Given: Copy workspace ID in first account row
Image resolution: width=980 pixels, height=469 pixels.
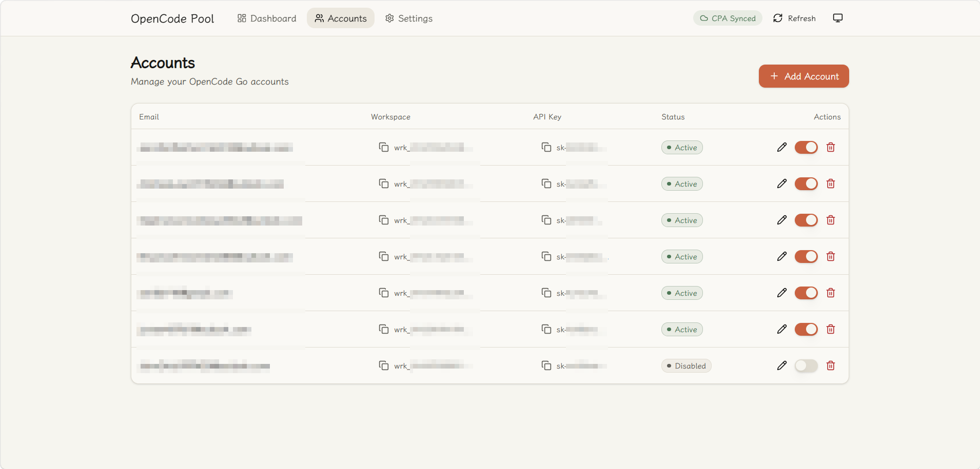Looking at the screenshot, I should click(x=384, y=147).
